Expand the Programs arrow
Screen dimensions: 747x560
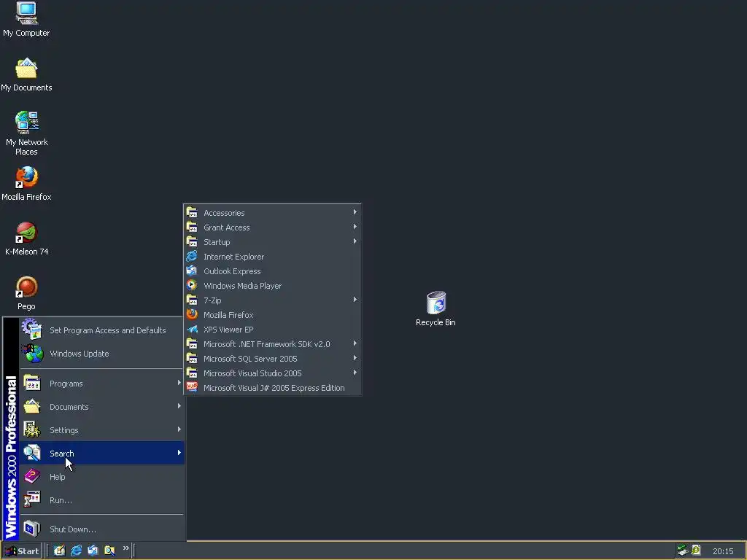(x=179, y=382)
